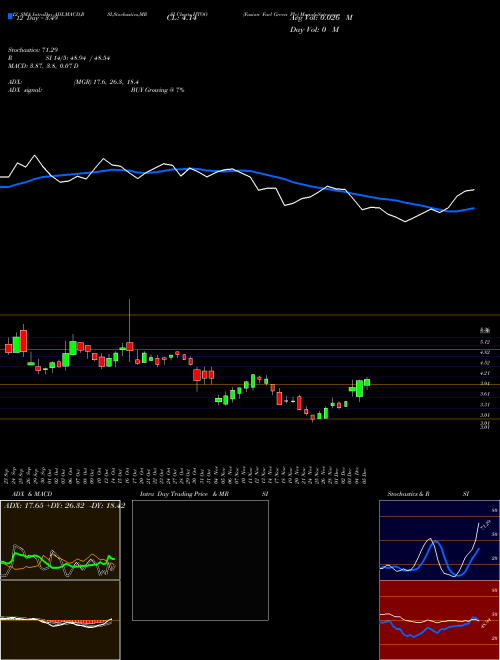The image size is (500, 660).
Task: Select the 3.61 price axis label
Action: tap(485, 394)
